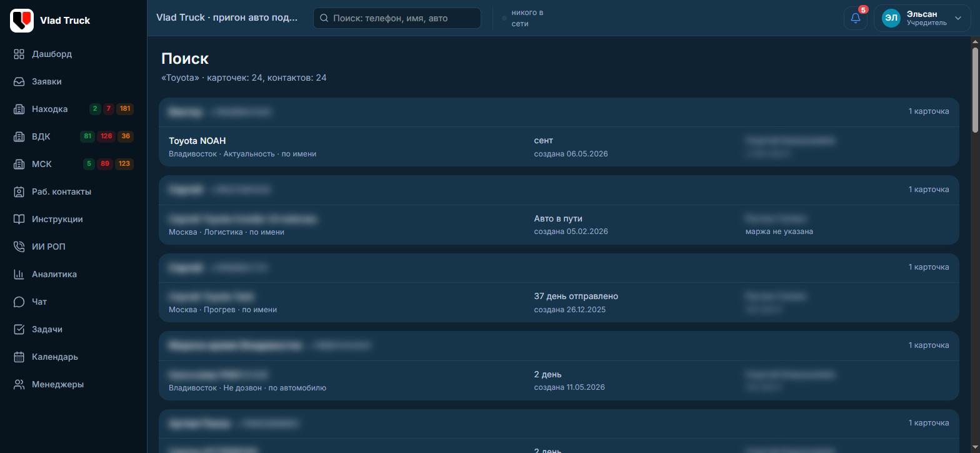This screenshot has height=453, width=980.
Task: Go to Дашборд menu item
Action: click(x=74, y=54)
